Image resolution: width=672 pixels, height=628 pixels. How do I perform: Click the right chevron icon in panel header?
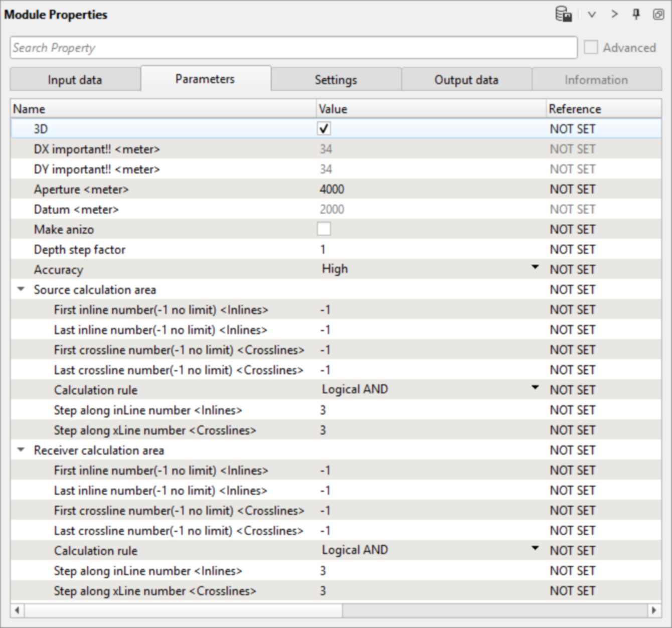tap(614, 15)
